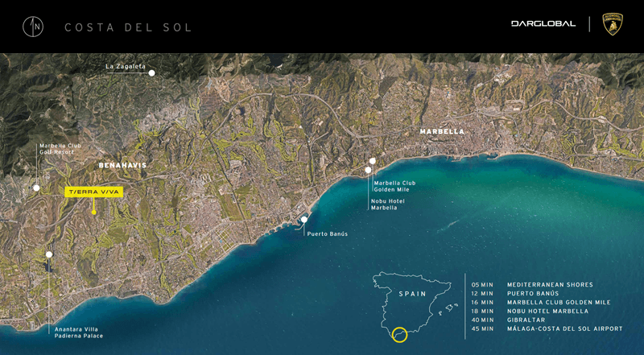Click the 12 MIN Puerto Banús legend entry

point(515,293)
